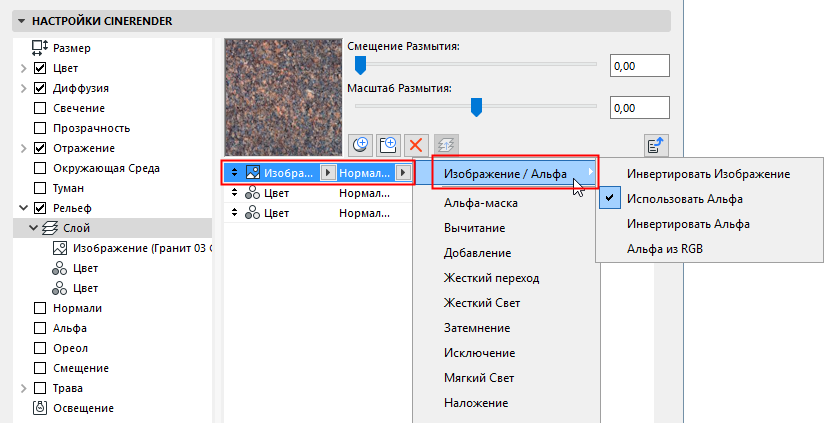824x423 pixels.
Task: Click the three-circles icon of last Цвет list row
Action: click(252, 213)
